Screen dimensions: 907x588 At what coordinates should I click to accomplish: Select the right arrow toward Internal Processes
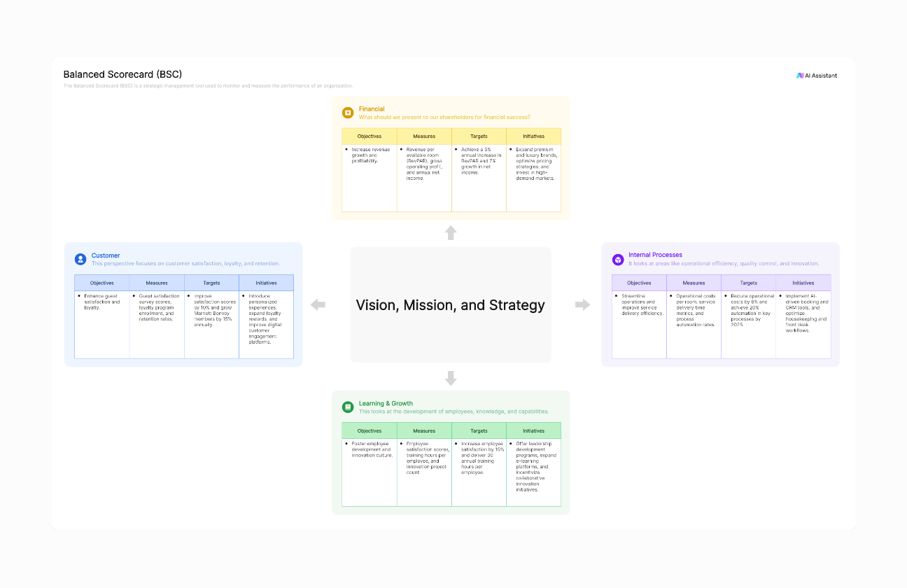click(582, 304)
